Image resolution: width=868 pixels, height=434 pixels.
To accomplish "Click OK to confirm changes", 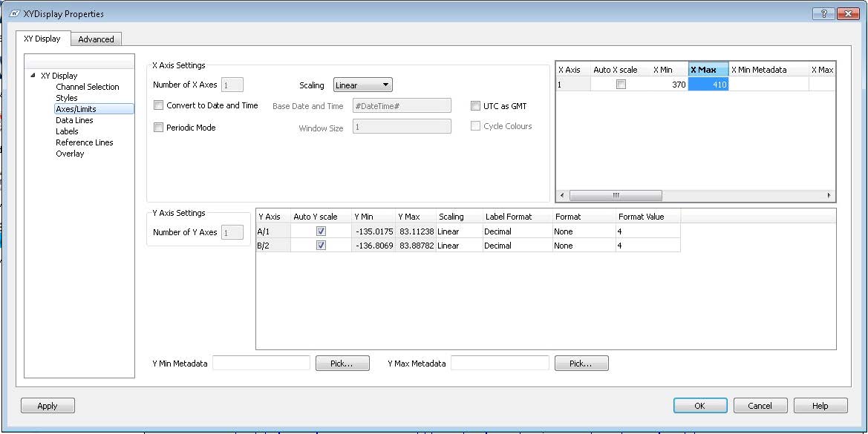I will [699, 405].
